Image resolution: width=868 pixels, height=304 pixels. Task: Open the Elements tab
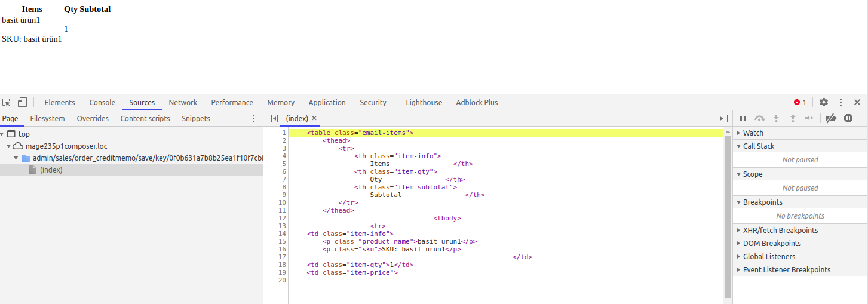[60, 102]
